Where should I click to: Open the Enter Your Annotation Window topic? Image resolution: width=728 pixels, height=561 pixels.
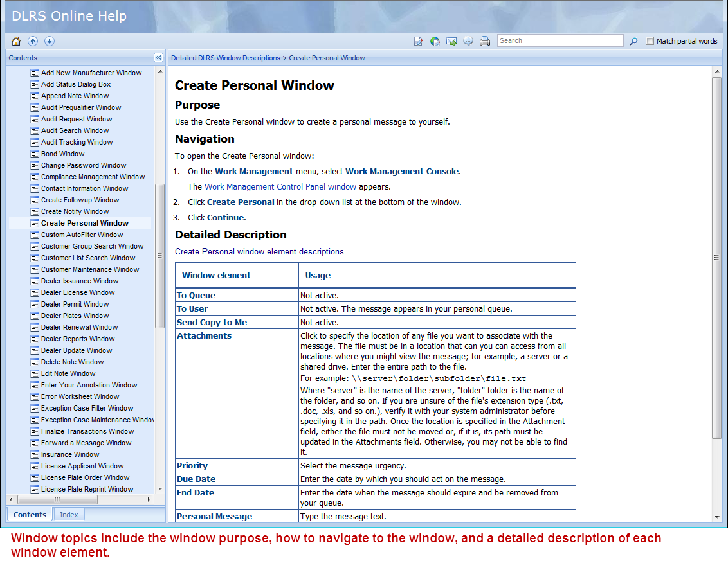click(89, 385)
